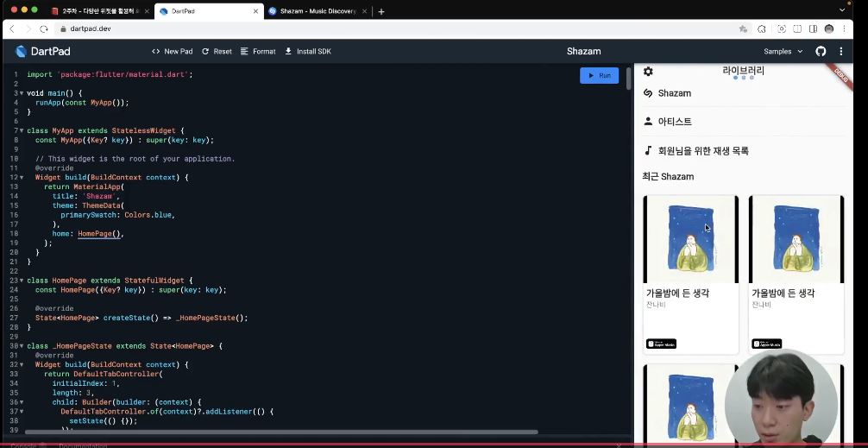The image size is (868, 448).
Task: Collapse the main() function at line 3
Action: [x=22, y=93]
